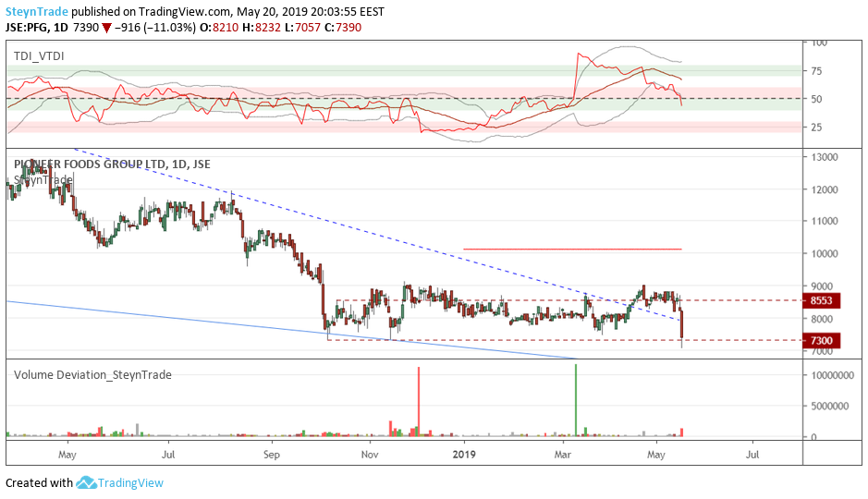
Task: Click the Sep label on the time axis
Action: pos(271,455)
